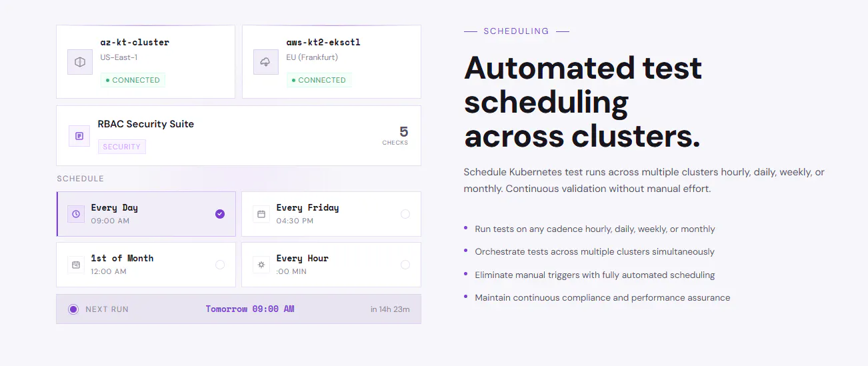Click the cloud icon on aws-kt2-eksctl card
The height and width of the screenshot is (366, 868).
pos(265,62)
